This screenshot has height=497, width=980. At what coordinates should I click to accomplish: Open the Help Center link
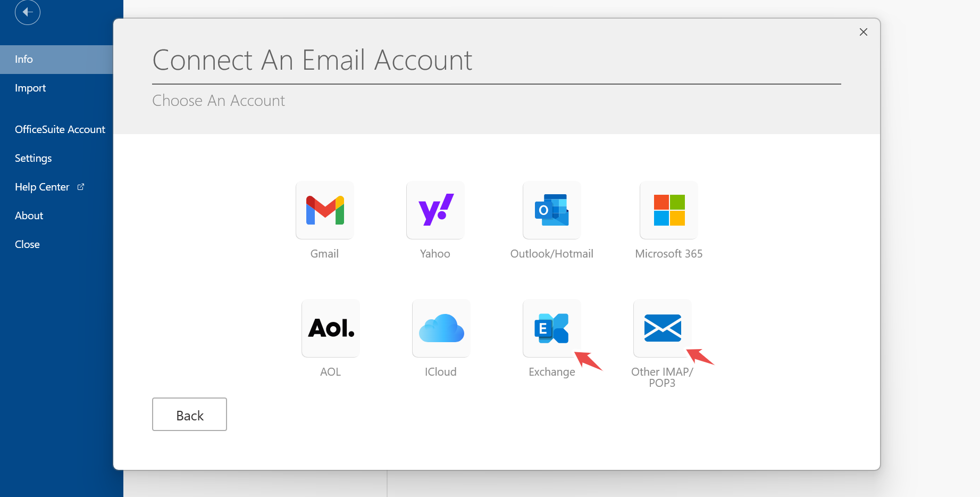click(42, 187)
